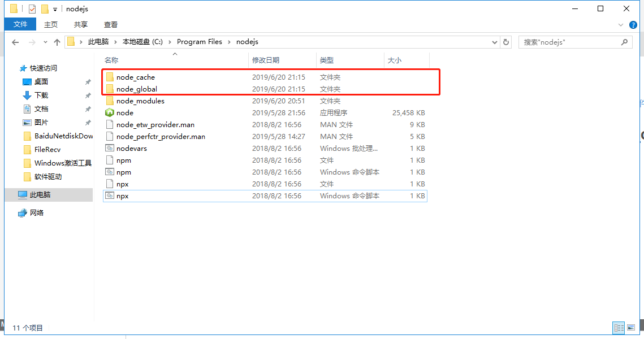Sort by 类型 column header
The image size is (644, 339).
point(326,60)
